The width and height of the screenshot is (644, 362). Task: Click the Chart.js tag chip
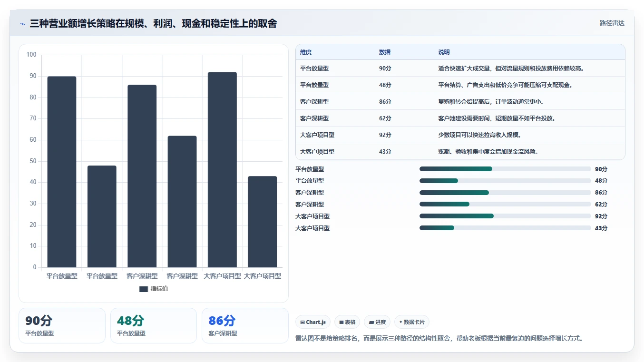coord(313,322)
